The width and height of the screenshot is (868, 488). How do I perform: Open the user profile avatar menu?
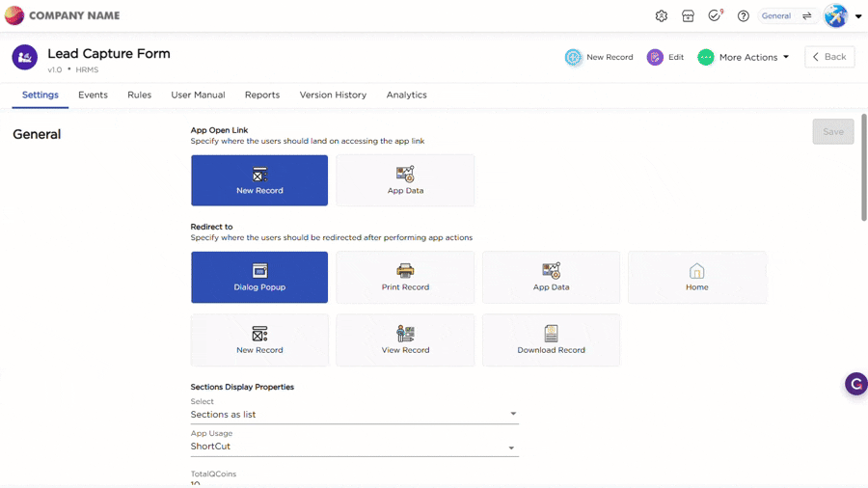click(x=836, y=16)
